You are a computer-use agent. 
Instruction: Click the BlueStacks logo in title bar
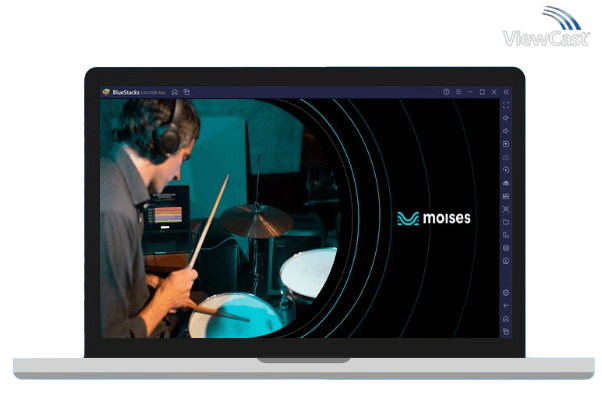tap(106, 92)
